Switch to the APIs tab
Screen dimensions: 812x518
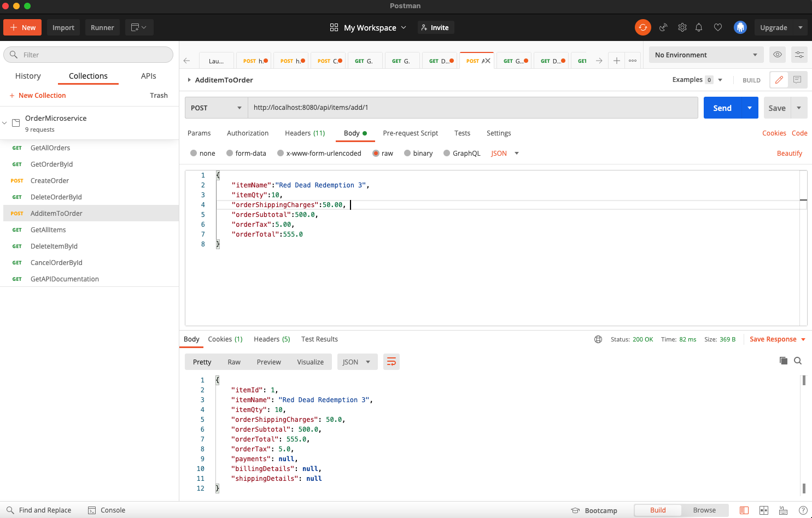click(149, 76)
